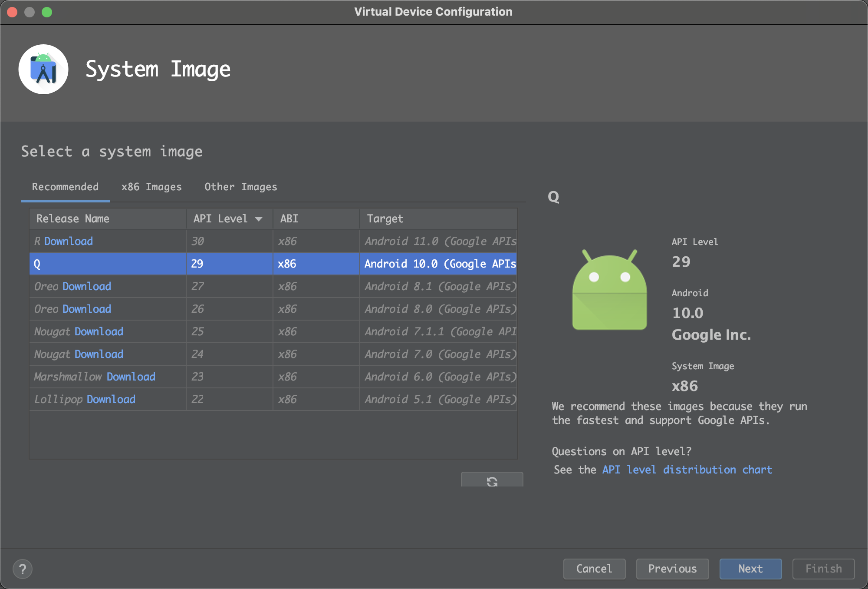
Task: Switch to the Other Images tab
Action: (x=241, y=187)
